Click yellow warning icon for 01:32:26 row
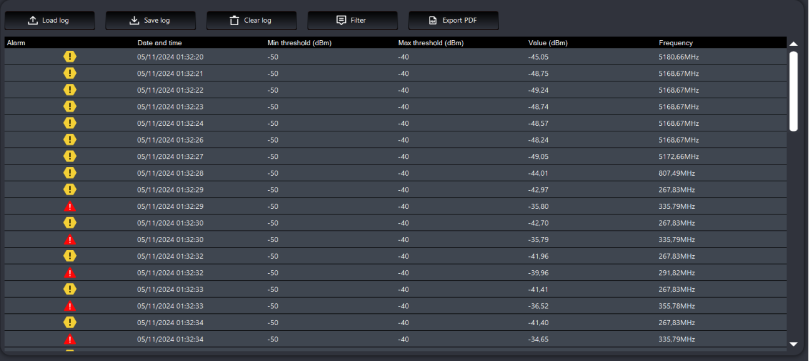 (x=70, y=139)
